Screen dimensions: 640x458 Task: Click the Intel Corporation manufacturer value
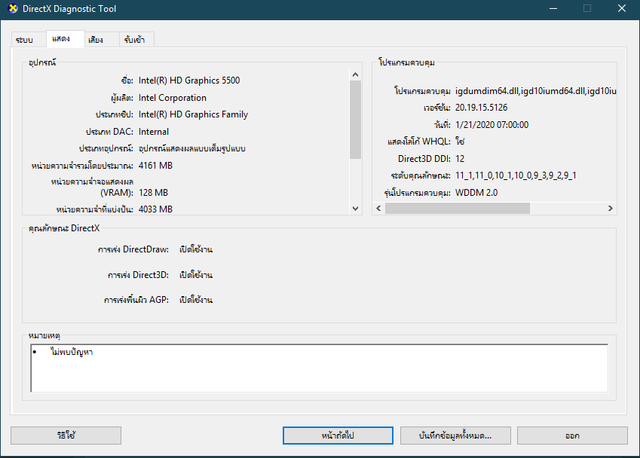(172, 98)
